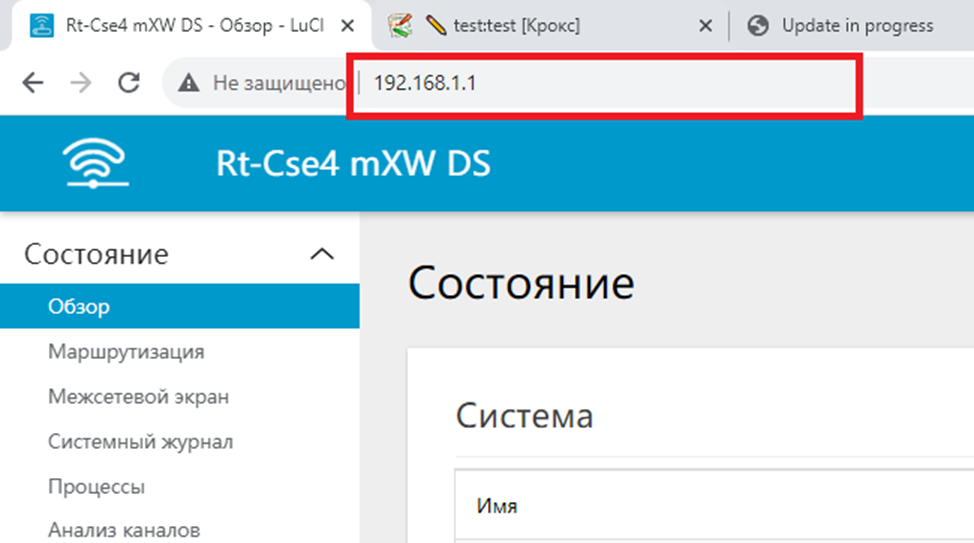Image resolution: width=974 pixels, height=543 pixels.
Task: Click the Rt-Cse4 mXW DS header title
Action: pos(353,163)
